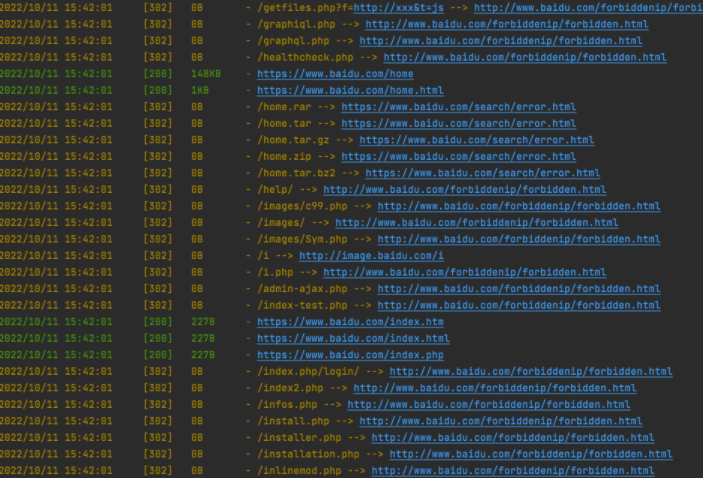The width and height of the screenshot is (703, 478).
Task: Open forbidden.html link for /inlinemod.php
Action: (x=513, y=471)
